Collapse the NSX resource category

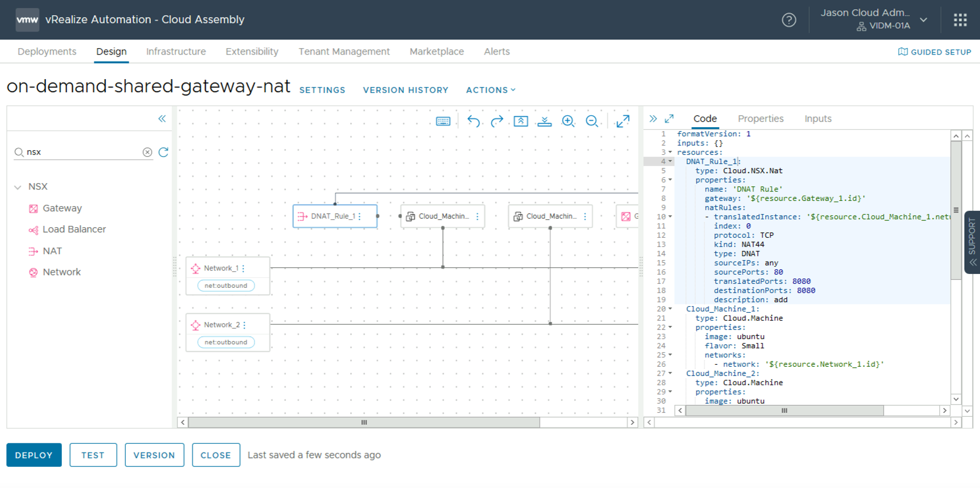coord(18,187)
